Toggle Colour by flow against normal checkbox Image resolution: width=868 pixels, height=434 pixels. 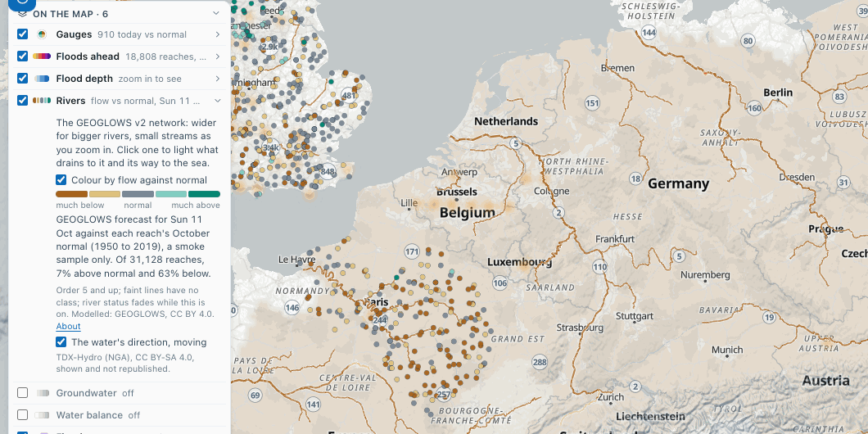[x=61, y=180]
